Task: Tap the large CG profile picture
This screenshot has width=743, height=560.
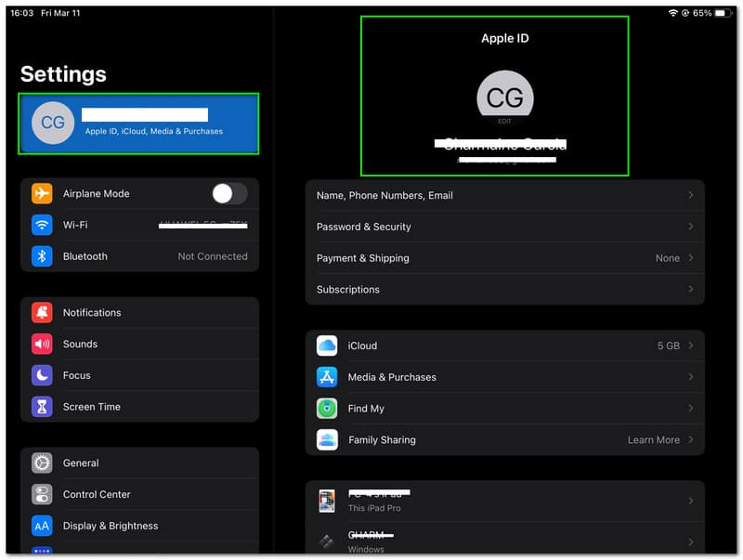Action: (505, 98)
